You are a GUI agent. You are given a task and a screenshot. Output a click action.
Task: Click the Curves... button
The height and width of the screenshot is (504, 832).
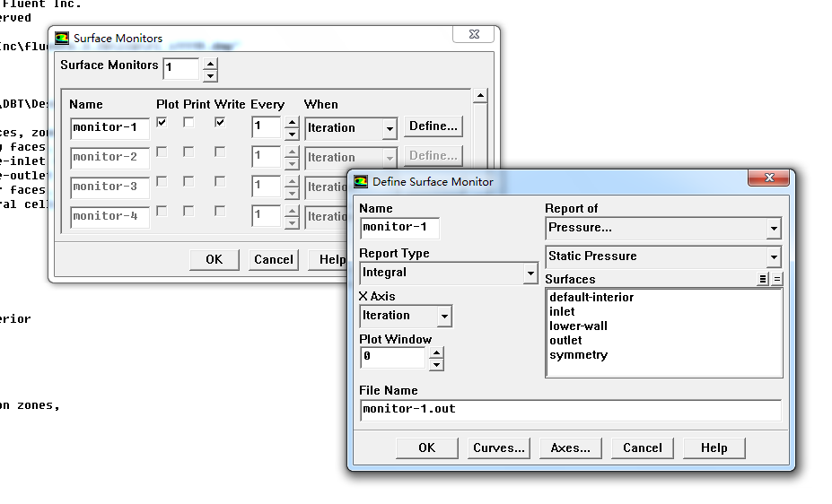click(x=499, y=448)
